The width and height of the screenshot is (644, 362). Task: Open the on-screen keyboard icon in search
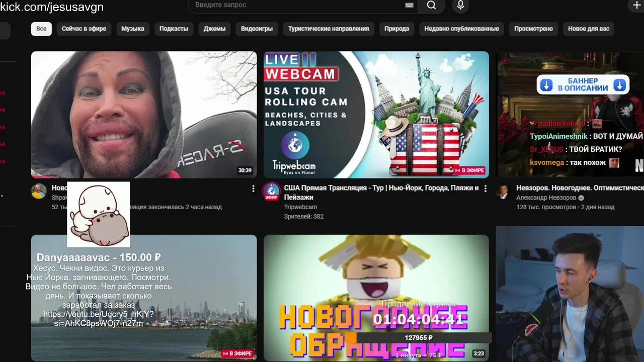point(409,5)
